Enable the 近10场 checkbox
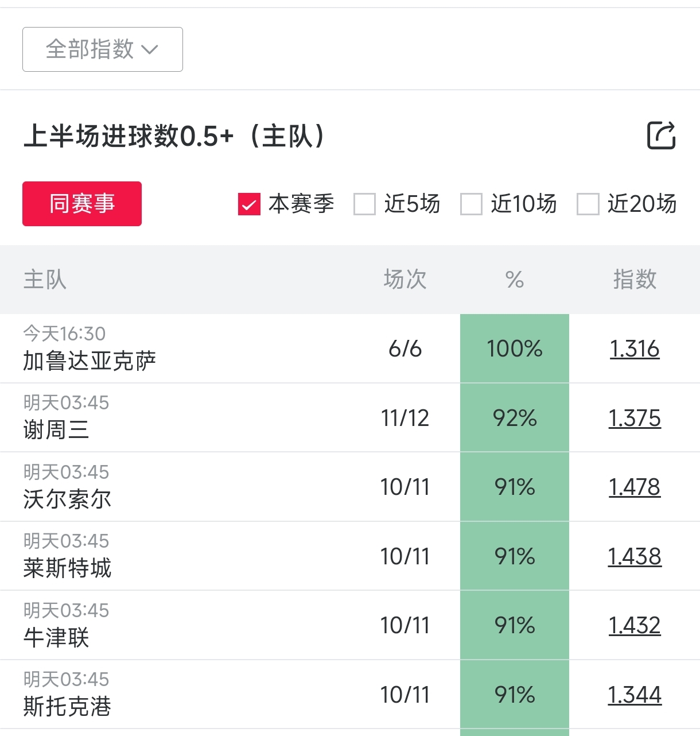This screenshot has width=700, height=736. pos(471,204)
